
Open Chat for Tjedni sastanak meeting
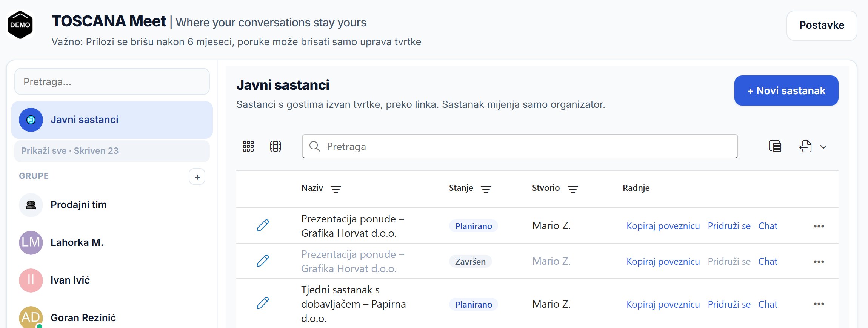tap(768, 304)
